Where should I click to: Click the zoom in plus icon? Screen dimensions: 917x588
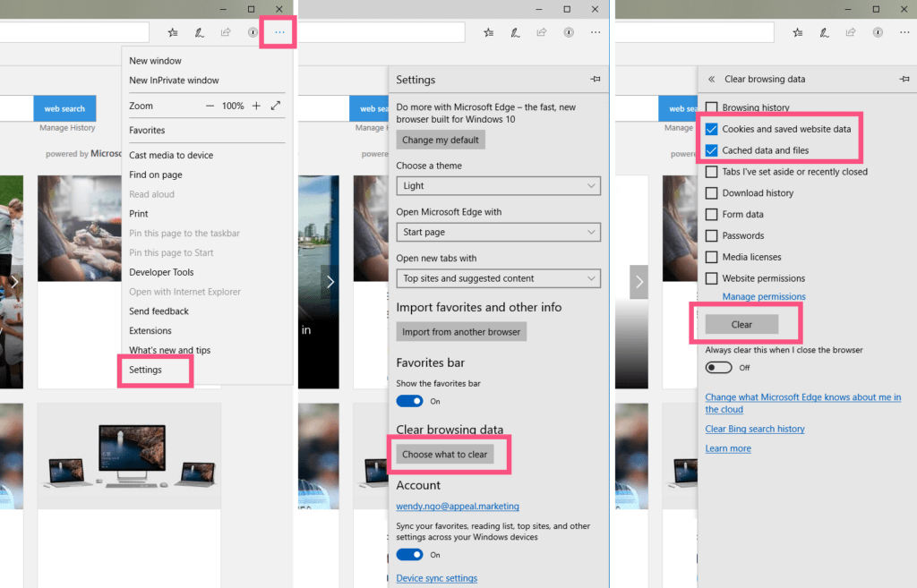(256, 106)
